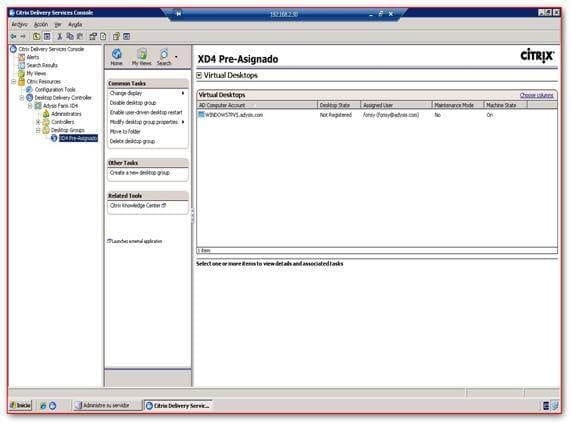The image size is (571, 425).
Task: Click the task pane splitter handle
Action: [x=192, y=216]
